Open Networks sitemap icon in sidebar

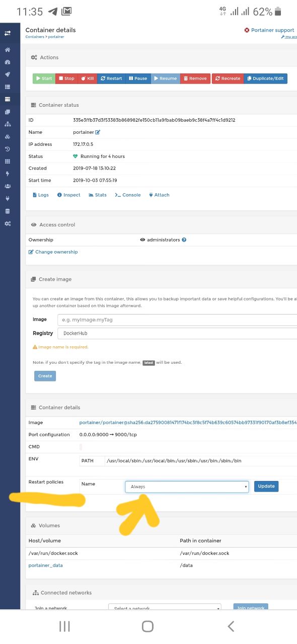(8, 124)
